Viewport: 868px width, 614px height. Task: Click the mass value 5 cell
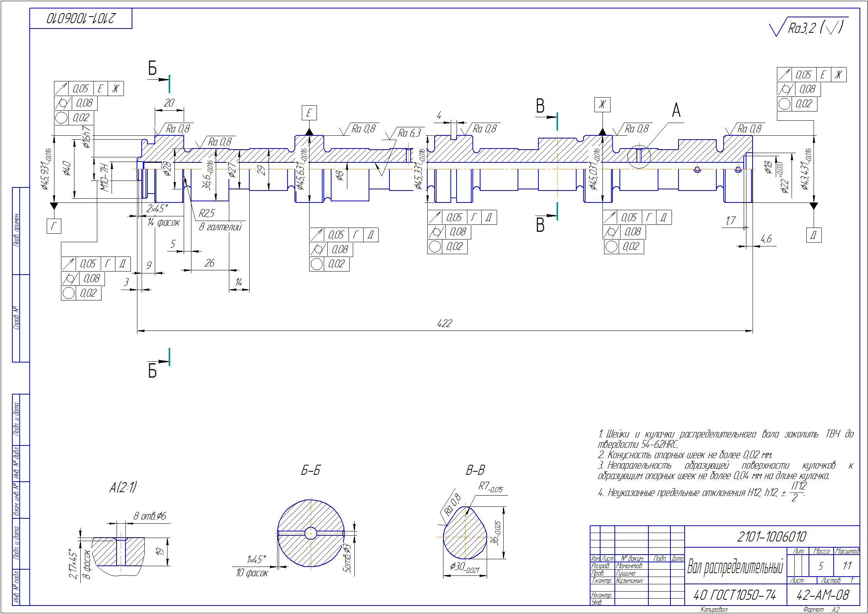(x=821, y=566)
